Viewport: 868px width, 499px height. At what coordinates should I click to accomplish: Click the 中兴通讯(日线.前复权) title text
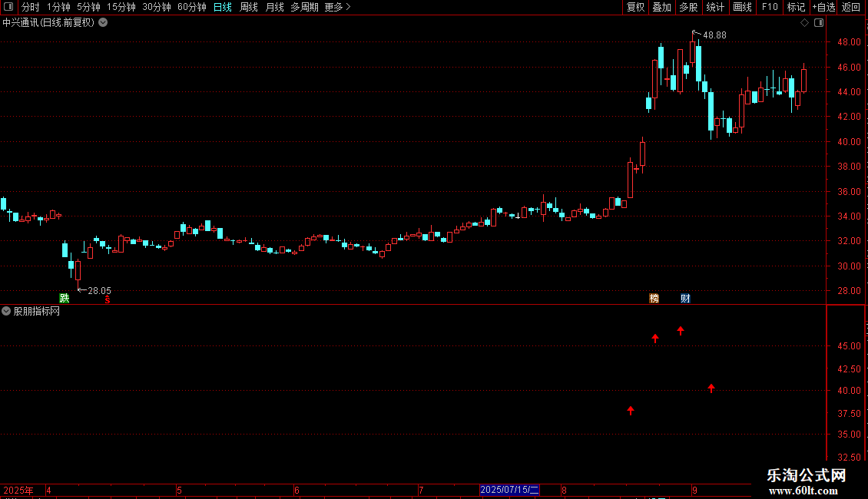pos(48,23)
